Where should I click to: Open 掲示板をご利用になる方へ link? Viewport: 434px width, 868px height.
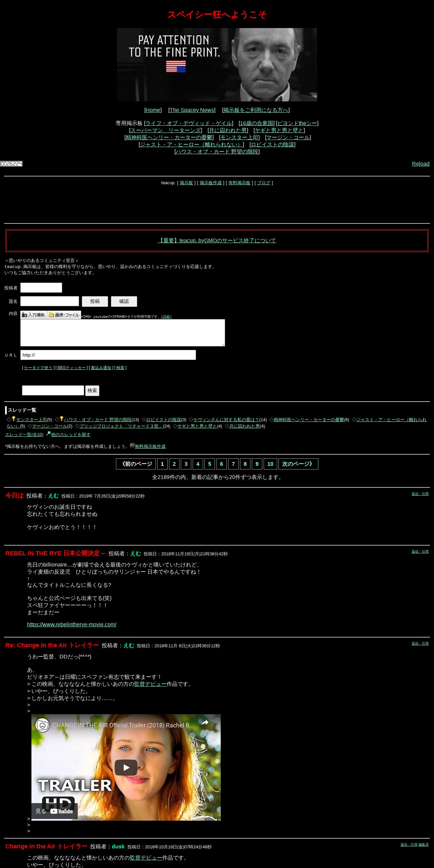256,110
